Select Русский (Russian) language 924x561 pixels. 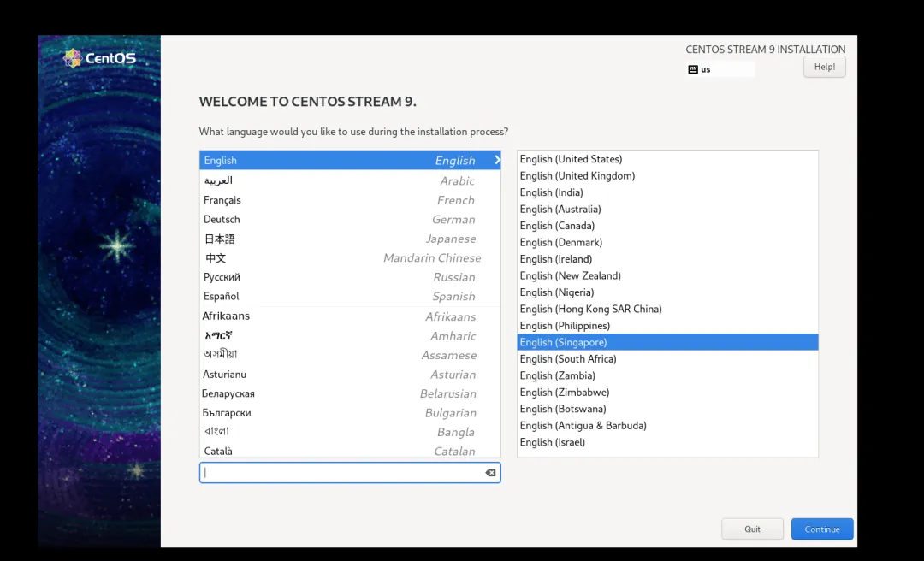350,277
